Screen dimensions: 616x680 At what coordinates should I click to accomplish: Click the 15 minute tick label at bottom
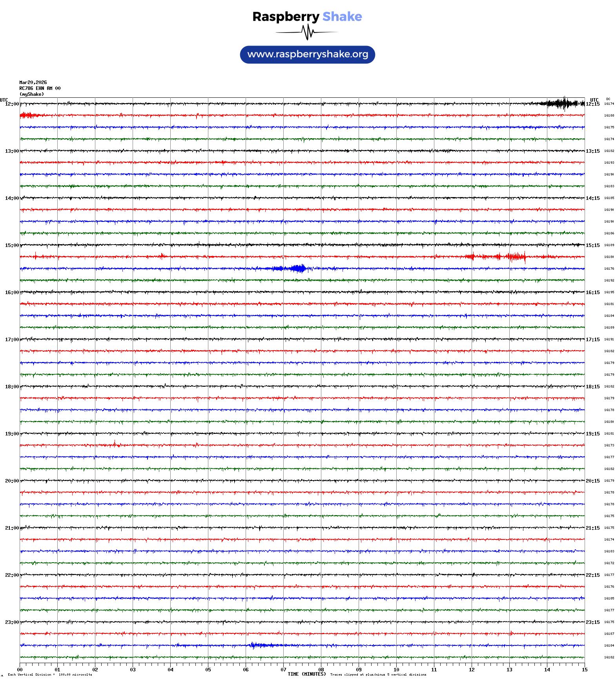pyautogui.click(x=584, y=670)
